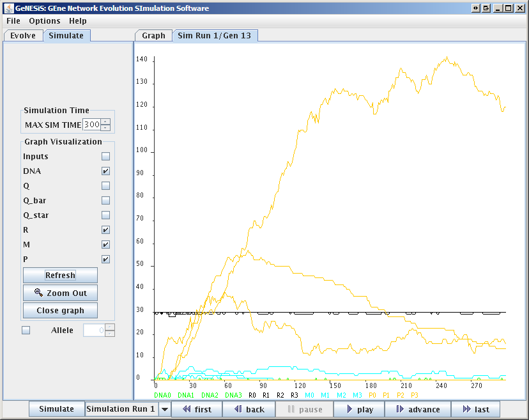Jump to first simulation frame
The image size is (529, 420).
click(197, 409)
